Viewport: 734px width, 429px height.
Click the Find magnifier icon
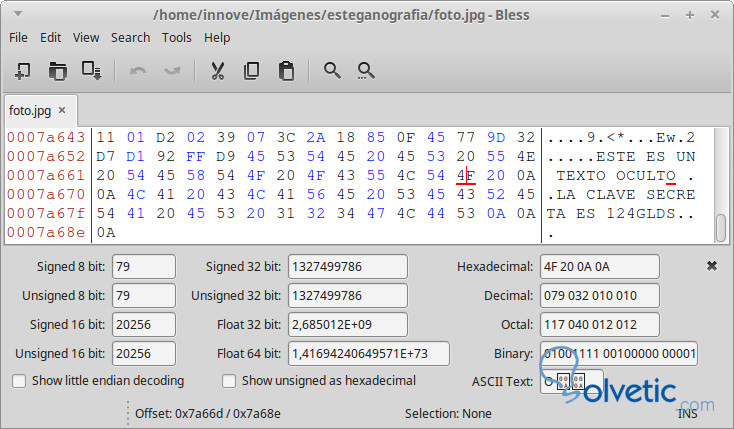click(x=332, y=71)
